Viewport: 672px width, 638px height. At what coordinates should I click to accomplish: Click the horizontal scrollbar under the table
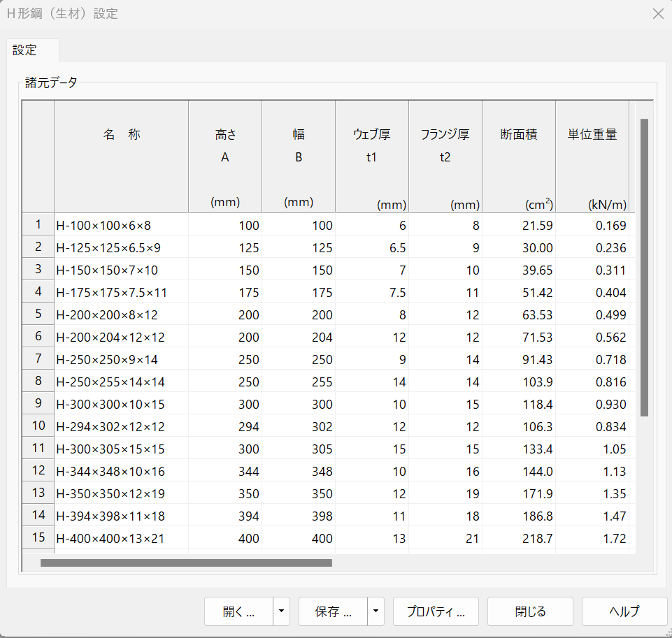click(x=186, y=562)
